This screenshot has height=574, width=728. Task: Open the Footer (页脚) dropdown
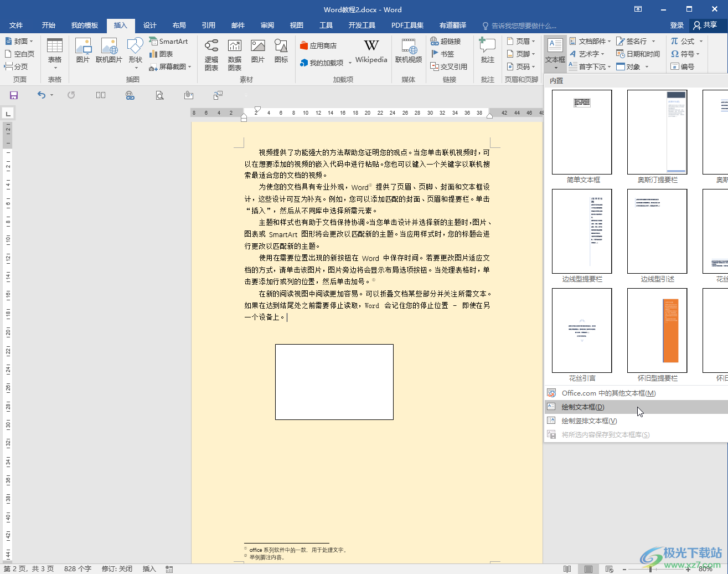[x=521, y=54]
